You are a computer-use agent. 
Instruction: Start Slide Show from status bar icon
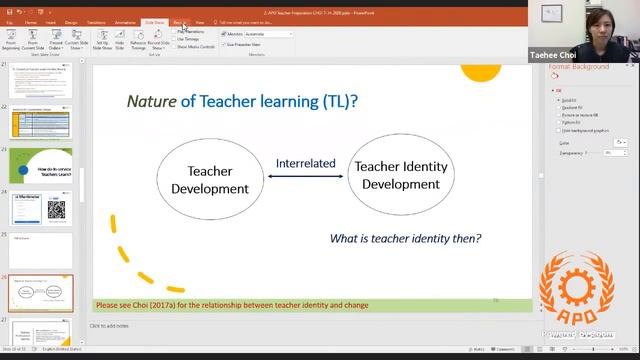565,349
